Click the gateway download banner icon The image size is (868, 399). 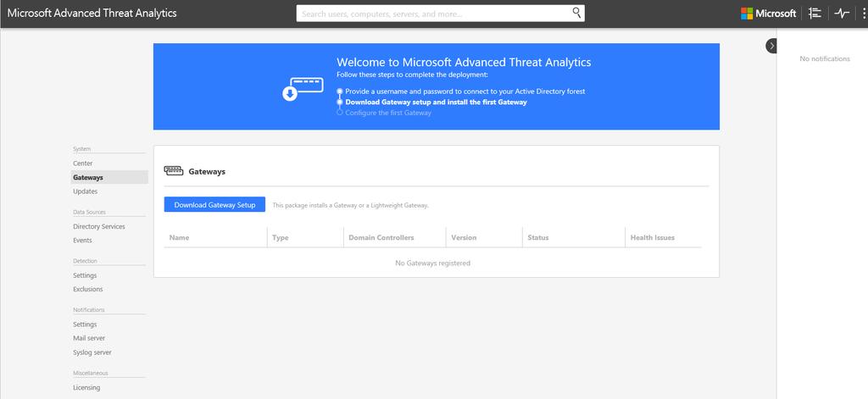[303, 89]
